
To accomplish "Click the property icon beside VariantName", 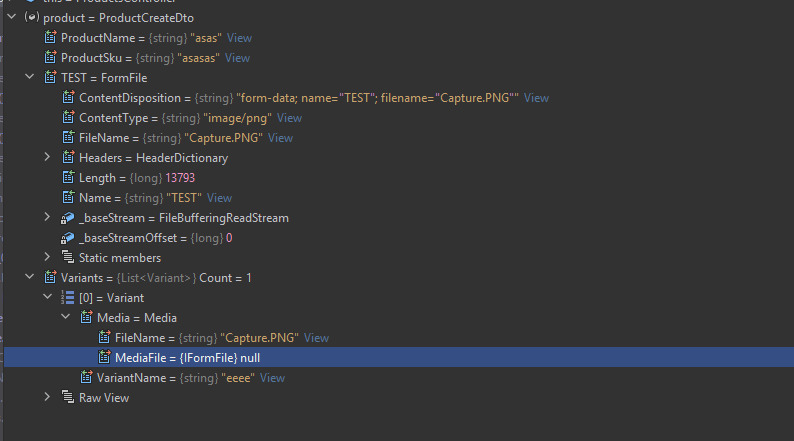I will pyautogui.click(x=86, y=377).
